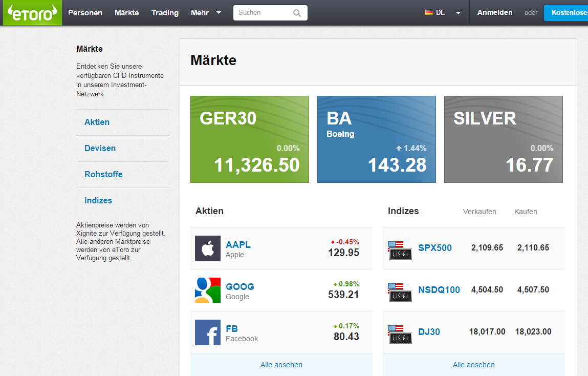588x376 pixels.
Task: Open the Facebook logo icon
Action: click(208, 332)
